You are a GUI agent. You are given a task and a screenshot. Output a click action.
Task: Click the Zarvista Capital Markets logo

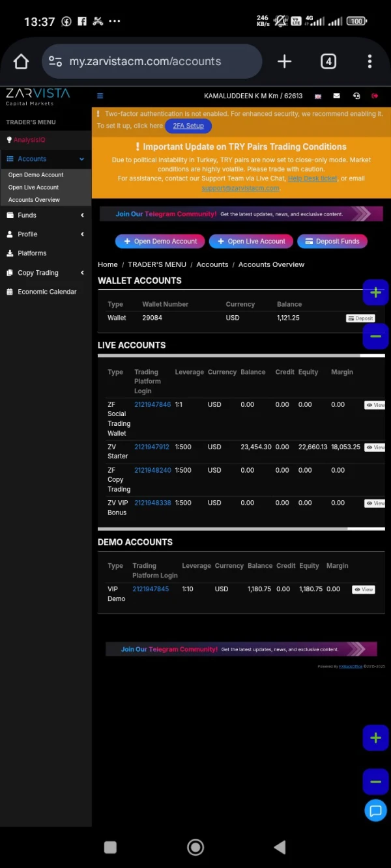[38, 96]
